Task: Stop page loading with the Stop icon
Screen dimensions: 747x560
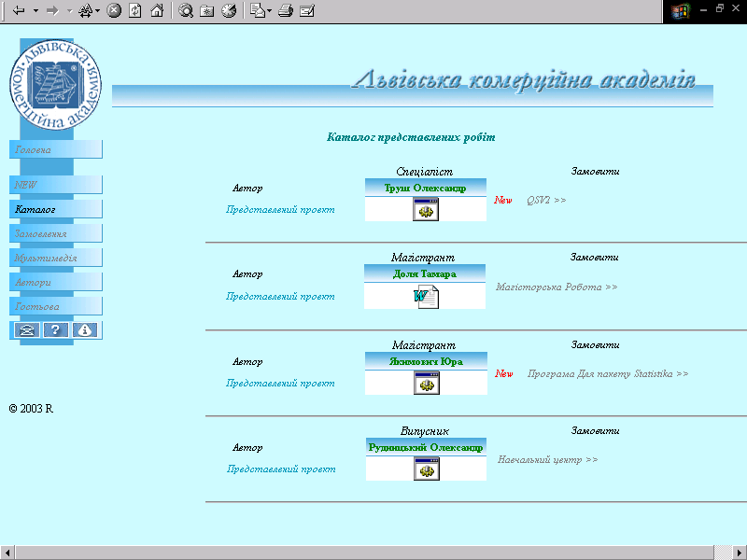Action: click(113, 10)
